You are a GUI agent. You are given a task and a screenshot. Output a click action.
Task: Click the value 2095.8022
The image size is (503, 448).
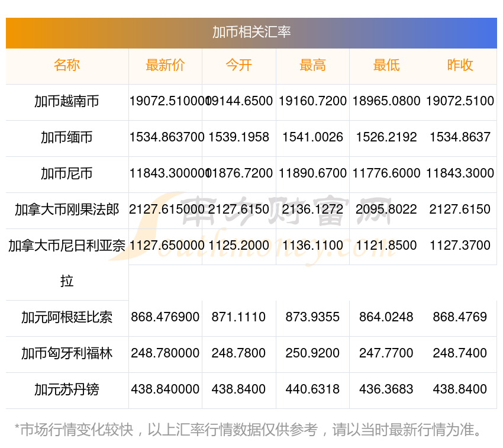pyautogui.click(x=386, y=210)
